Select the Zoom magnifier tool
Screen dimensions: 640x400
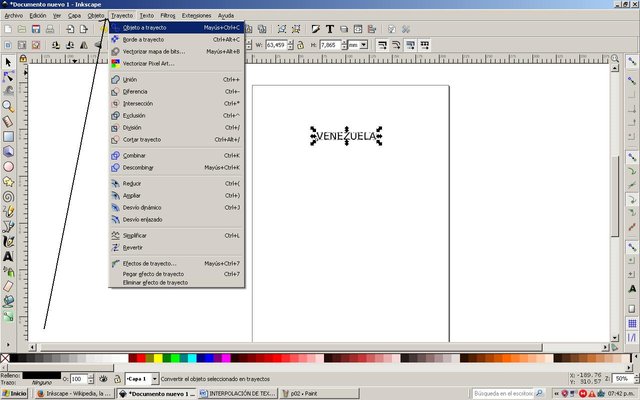8,106
